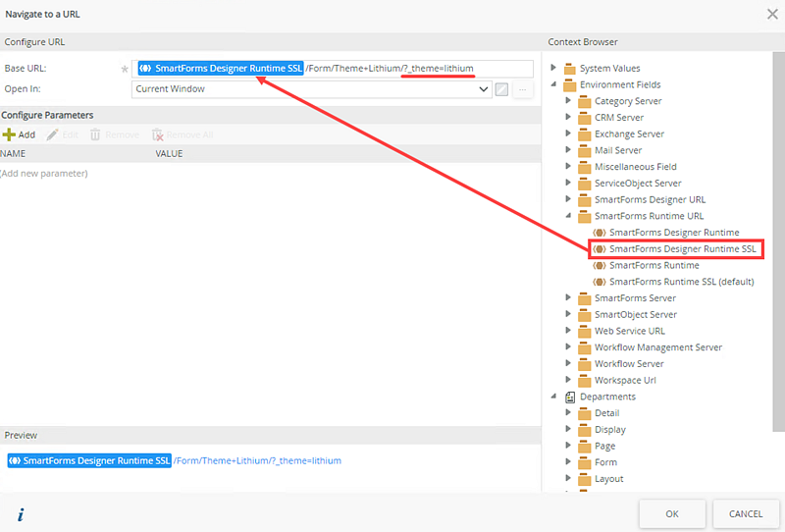
Task: Select SmartForms Designer Runtime environment field
Action: click(x=673, y=233)
